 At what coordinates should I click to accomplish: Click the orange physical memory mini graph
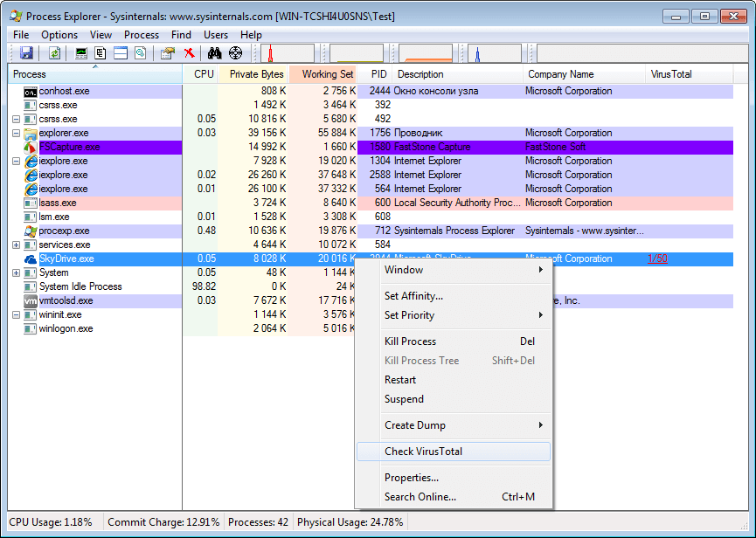pyautogui.click(x=426, y=53)
